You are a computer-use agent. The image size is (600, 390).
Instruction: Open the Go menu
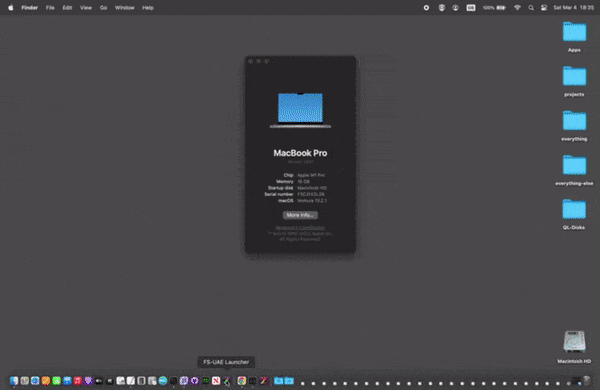(x=103, y=8)
